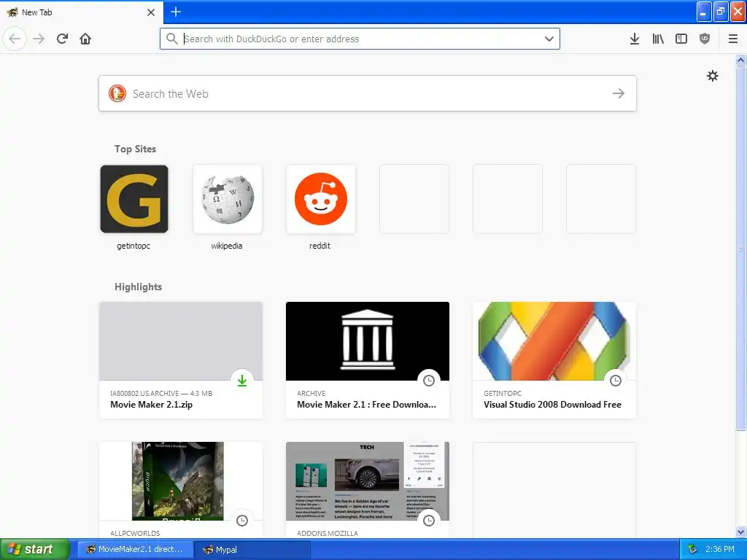Click the IA800802.US.ARCHIVE — 4.3 MB text

click(161, 393)
